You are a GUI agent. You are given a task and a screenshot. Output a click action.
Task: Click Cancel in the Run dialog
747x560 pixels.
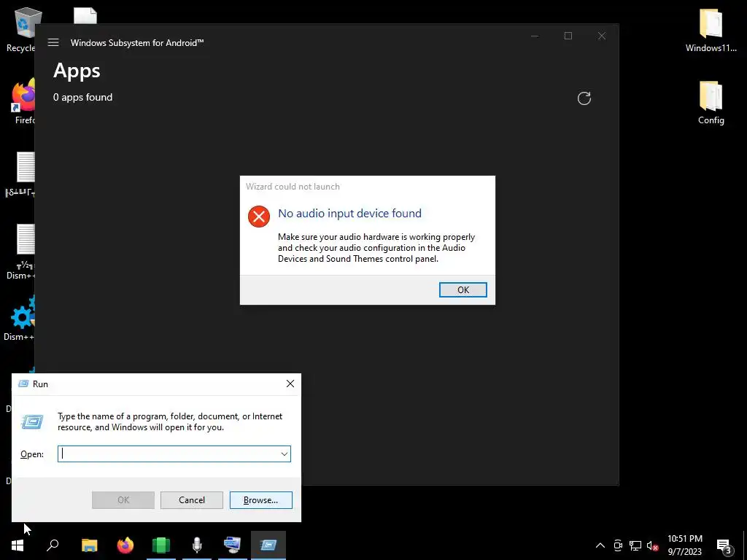click(192, 500)
